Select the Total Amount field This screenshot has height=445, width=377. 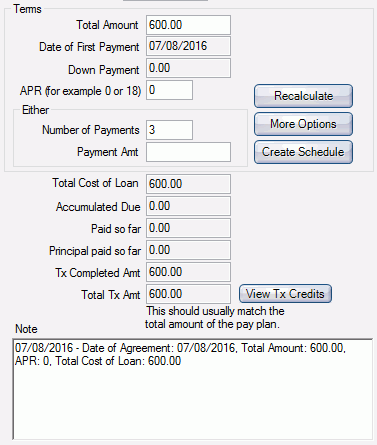[x=188, y=25]
